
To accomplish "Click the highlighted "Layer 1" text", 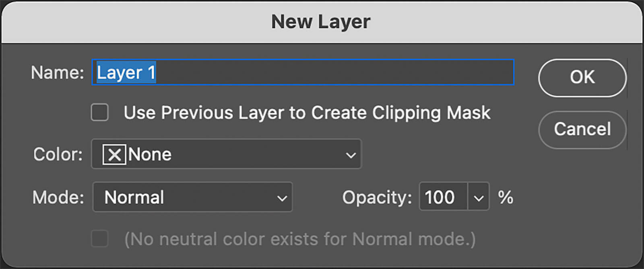I will click(x=126, y=73).
